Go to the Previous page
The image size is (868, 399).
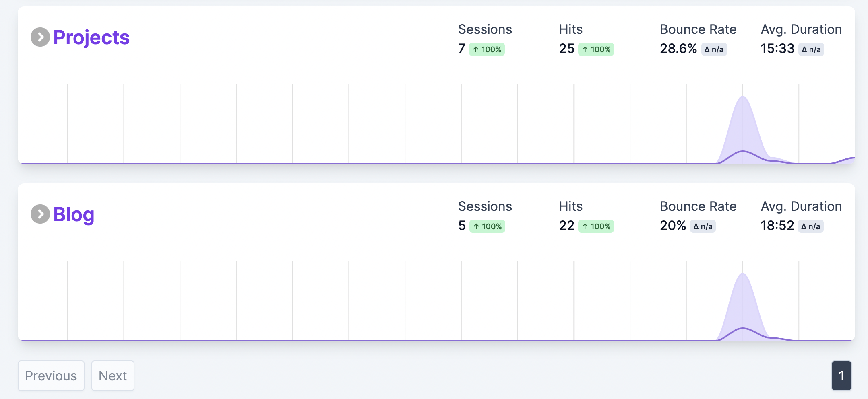click(x=51, y=376)
